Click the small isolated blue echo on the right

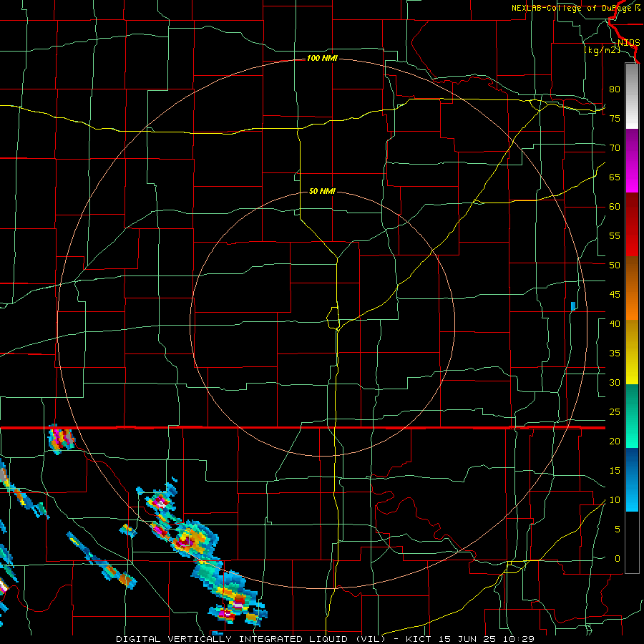pos(573,306)
